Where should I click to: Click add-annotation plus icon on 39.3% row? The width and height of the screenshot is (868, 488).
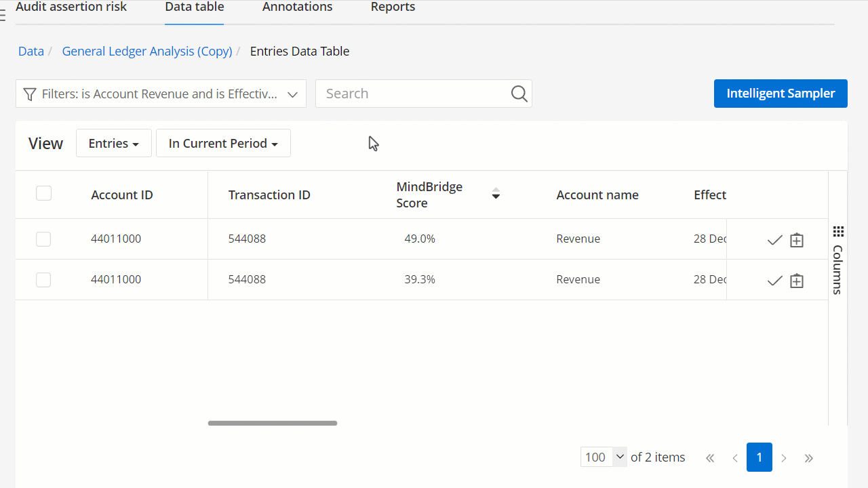(797, 281)
